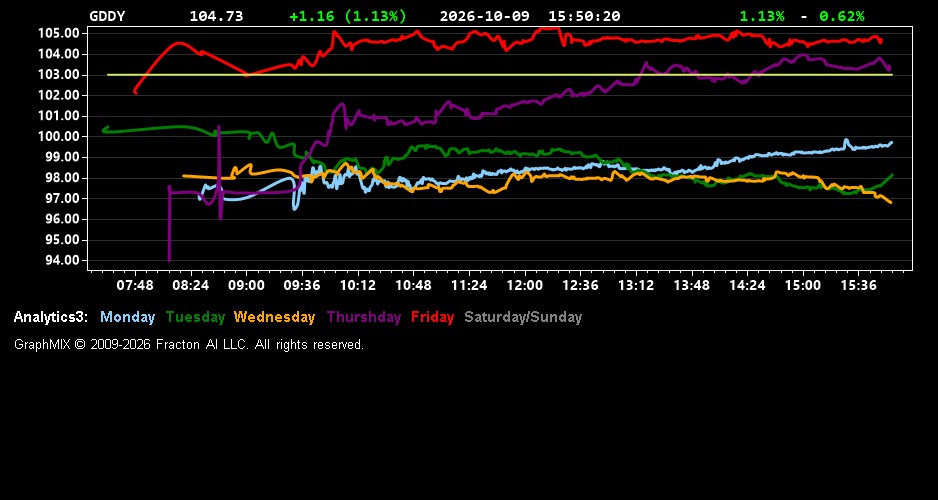Toggle the Wednesday series in legend
The width and height of the screenshot is (938, 500).
(275, 317)
